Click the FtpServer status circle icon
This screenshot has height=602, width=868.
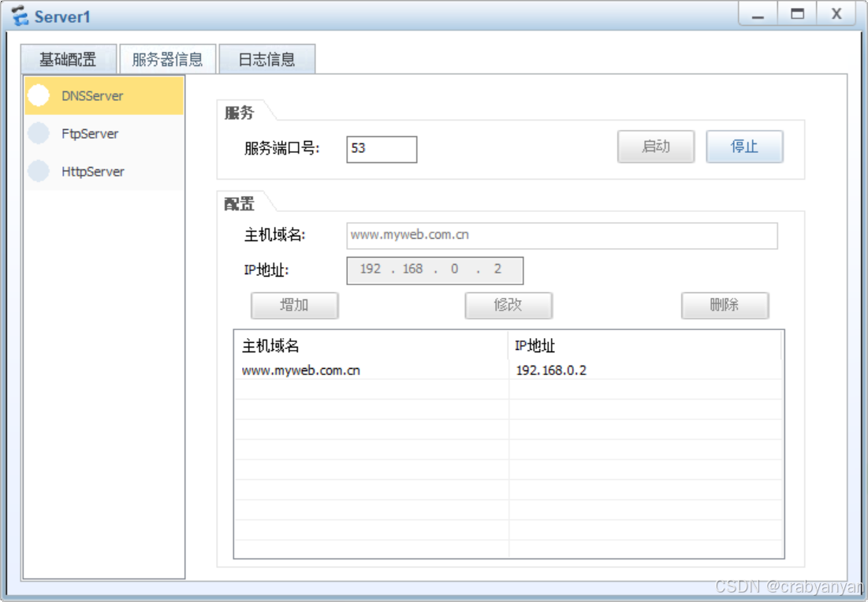tap(39, 133)
